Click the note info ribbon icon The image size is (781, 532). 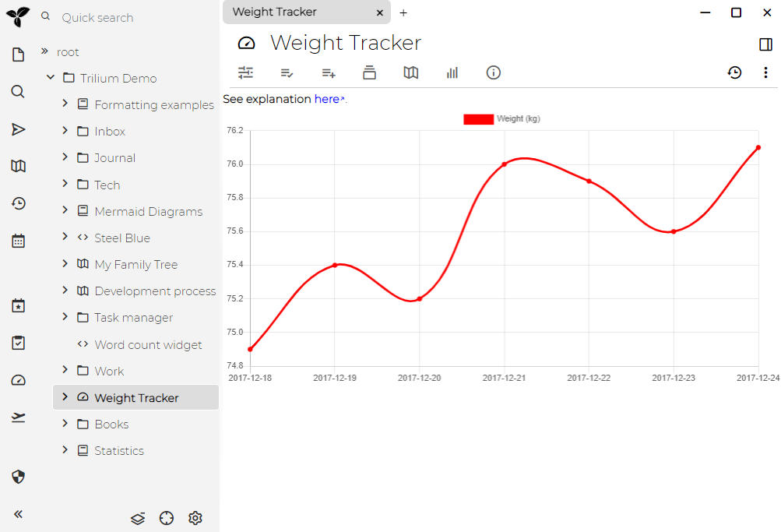493,72
